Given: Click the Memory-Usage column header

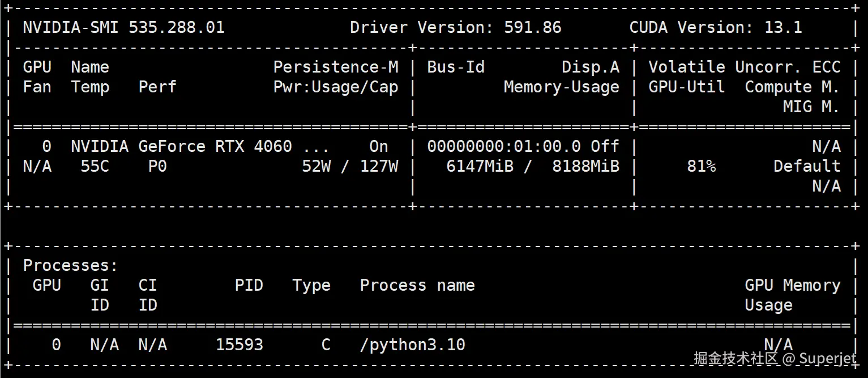Looking at the screenshot, I should tap(561, 87).
